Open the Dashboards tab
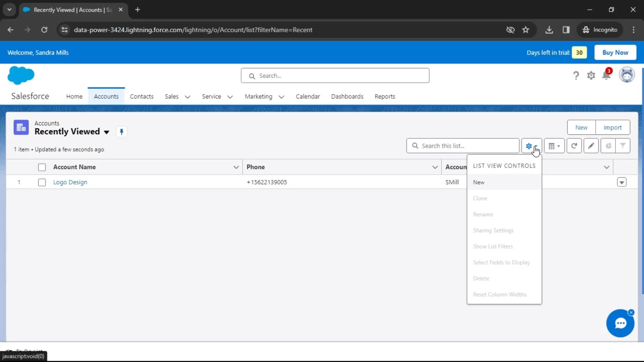The height and width of the screenshot is (362, 644). click(x=347, y=97)
